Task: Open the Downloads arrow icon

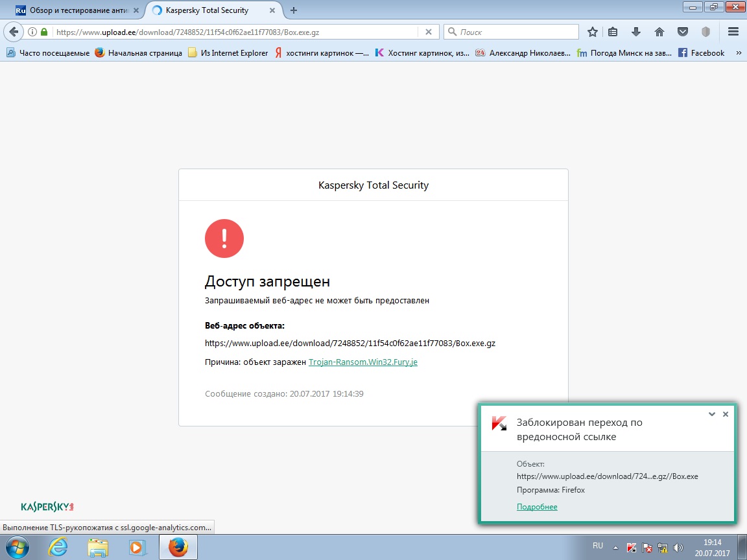Action: [636, 32]
